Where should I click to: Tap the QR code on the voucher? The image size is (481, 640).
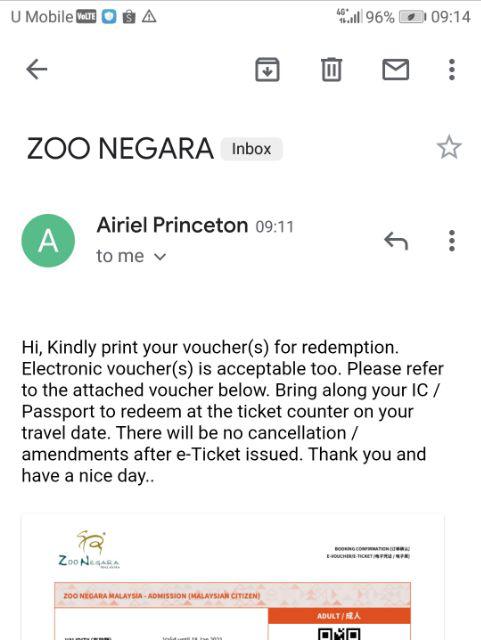(x=339, y=634)
